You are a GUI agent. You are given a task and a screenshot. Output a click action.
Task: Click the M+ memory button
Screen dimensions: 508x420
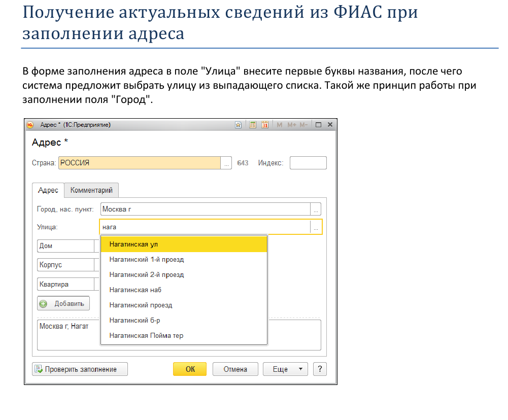292,125
